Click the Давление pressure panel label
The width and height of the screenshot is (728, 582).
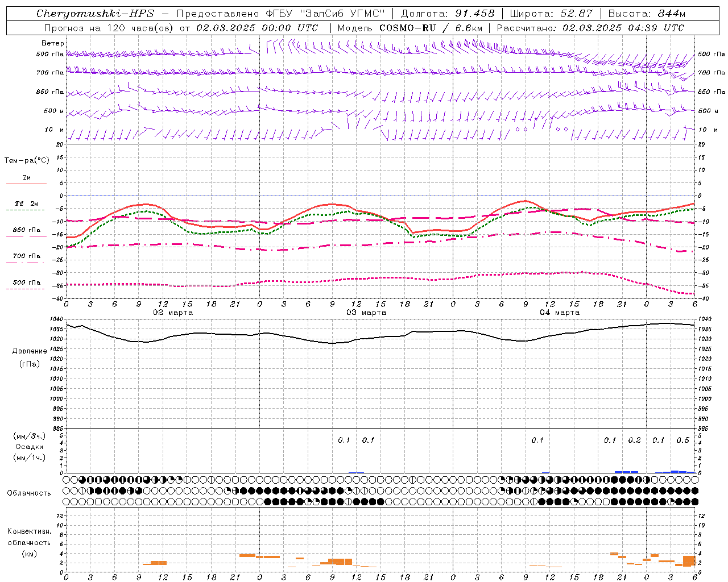(30, 351)
